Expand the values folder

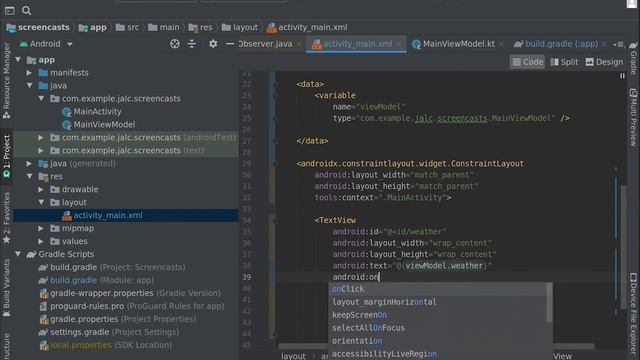[41, 241]
